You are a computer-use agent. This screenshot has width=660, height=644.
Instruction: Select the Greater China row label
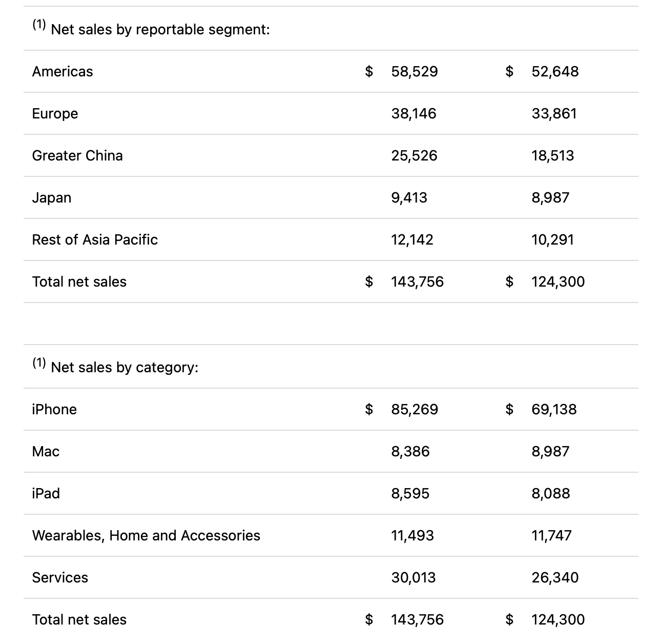pyautogui.click(x=77, y=155)
